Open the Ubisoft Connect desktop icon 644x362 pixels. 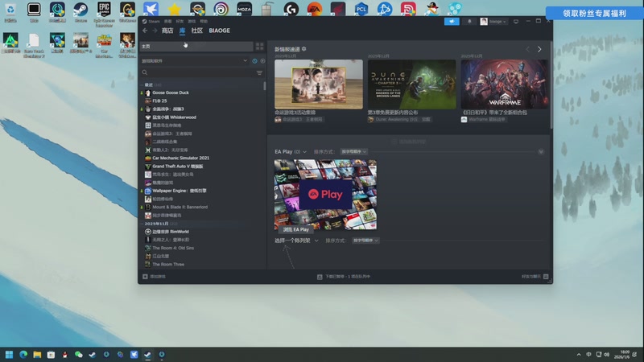tap(221, 9)
